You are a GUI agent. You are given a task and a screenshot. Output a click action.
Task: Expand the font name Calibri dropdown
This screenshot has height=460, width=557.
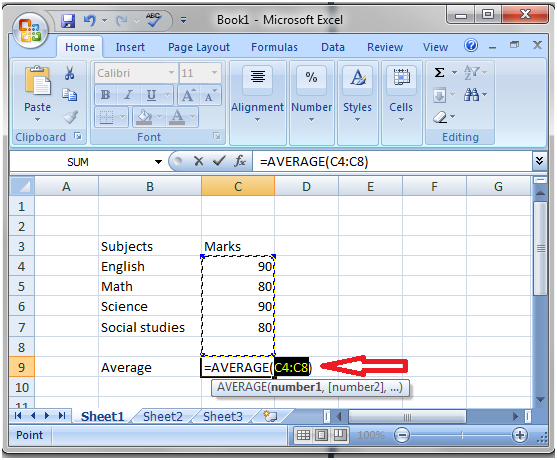(x=171, y=73)
